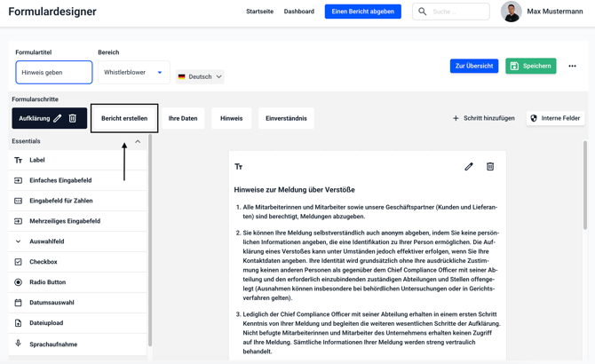Screen dimensions: 595x364
Task: Click Schritt hinzufügen to add a step
Action: pos(483,118)
